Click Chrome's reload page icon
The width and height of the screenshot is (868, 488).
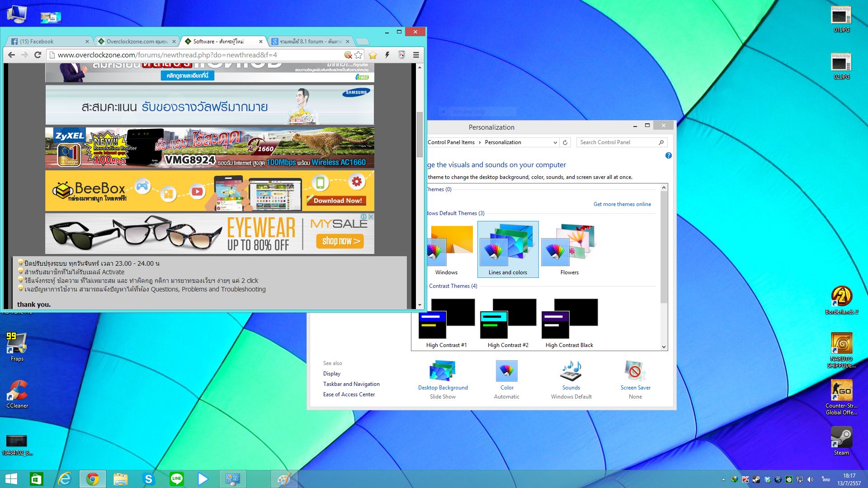click(x=38, y=55)
